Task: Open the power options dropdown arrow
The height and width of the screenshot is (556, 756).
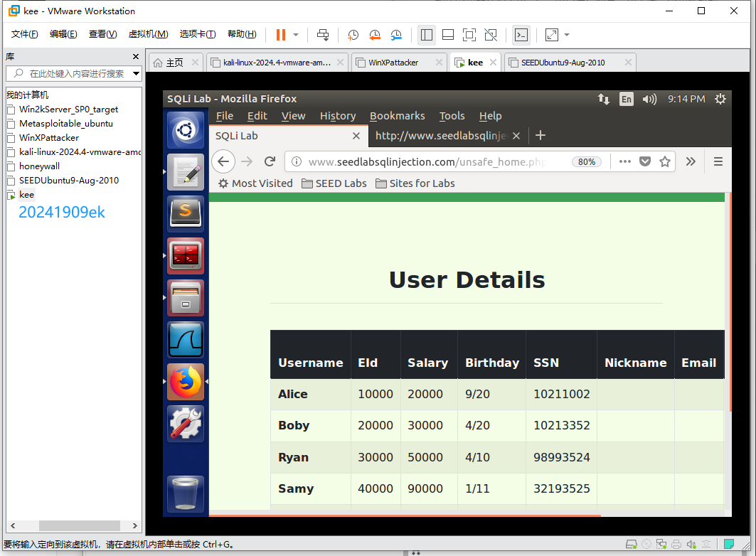Action: click(296, 35)
